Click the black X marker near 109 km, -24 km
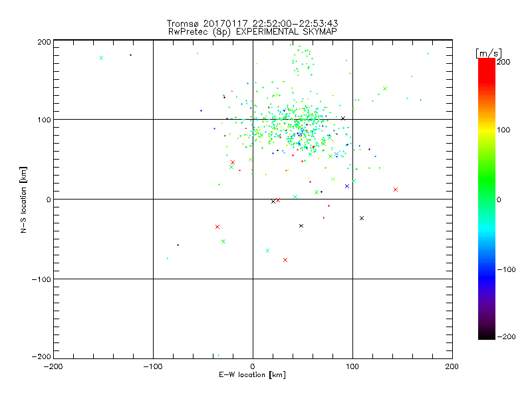Viewport: 532px width, 399px height. coord(362,218)
